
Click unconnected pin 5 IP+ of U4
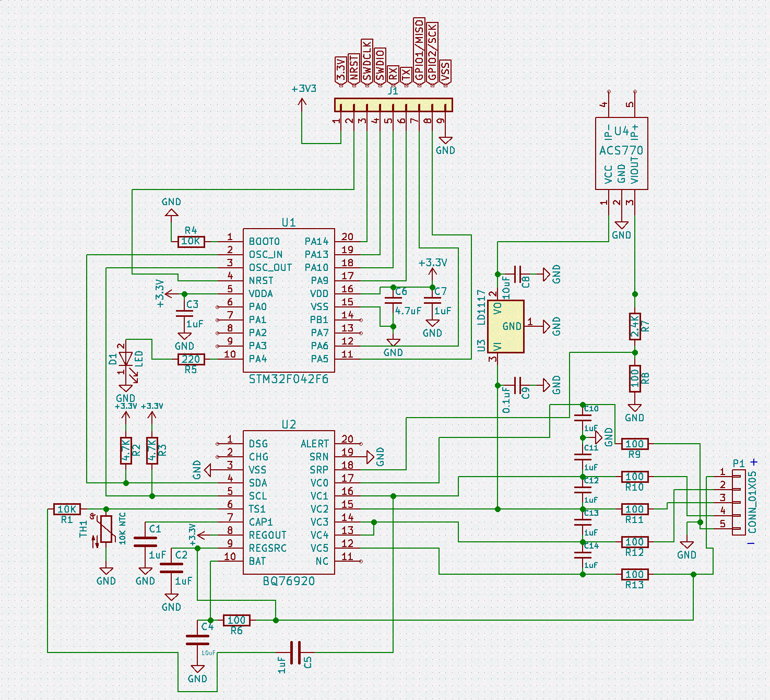[x=635, y=91]
